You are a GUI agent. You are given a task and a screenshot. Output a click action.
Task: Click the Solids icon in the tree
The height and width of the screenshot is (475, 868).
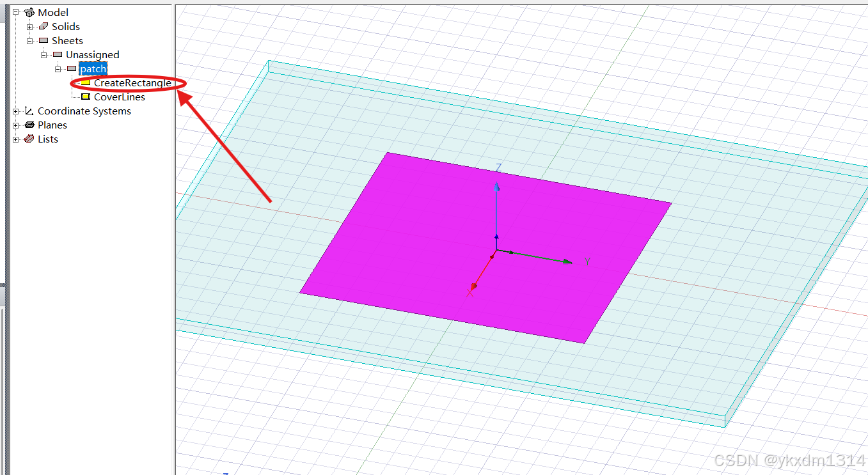[x=43, y=26]
